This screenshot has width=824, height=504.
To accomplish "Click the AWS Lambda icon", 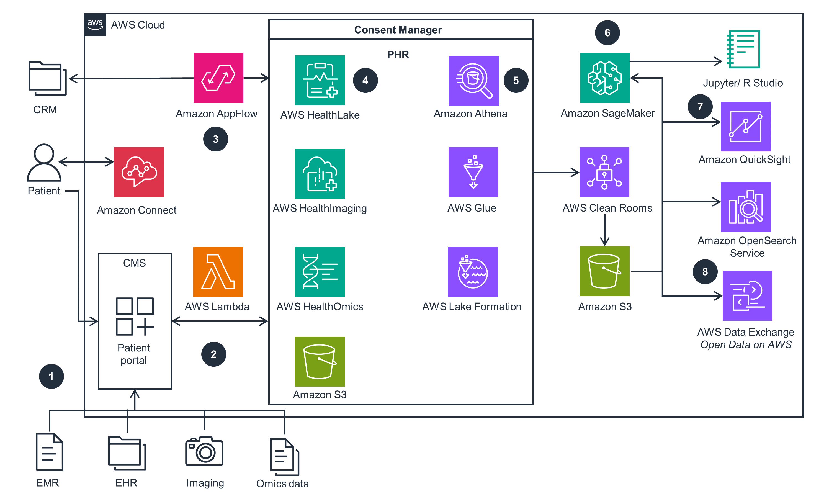I will click(x=218, y=272).
